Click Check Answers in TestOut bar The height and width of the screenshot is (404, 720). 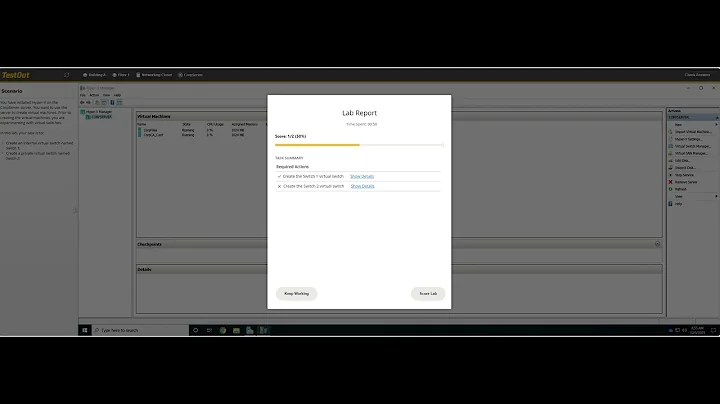697,75
